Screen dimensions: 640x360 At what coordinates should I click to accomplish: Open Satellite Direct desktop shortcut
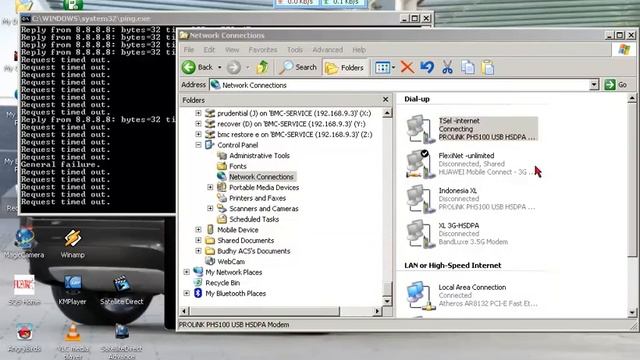pyautogui.click(x=122, y=290)
